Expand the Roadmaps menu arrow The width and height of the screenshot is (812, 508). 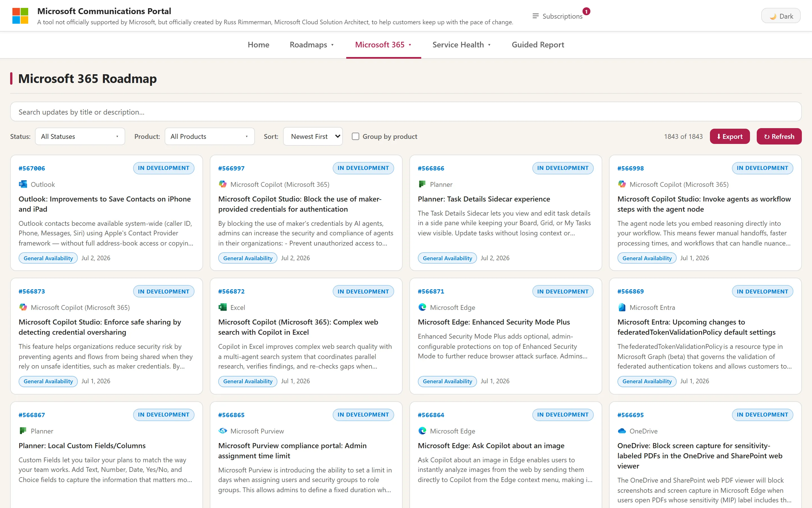tap(332, 45)
